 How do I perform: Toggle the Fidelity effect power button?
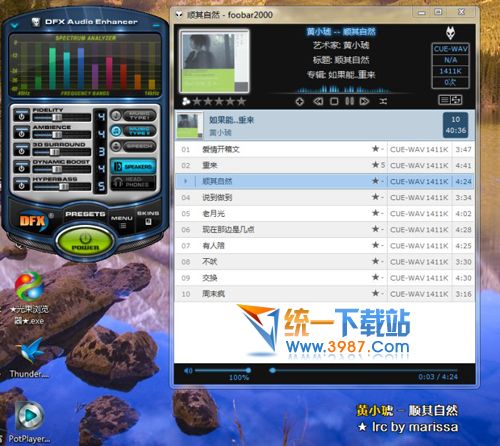click(22, 116)
